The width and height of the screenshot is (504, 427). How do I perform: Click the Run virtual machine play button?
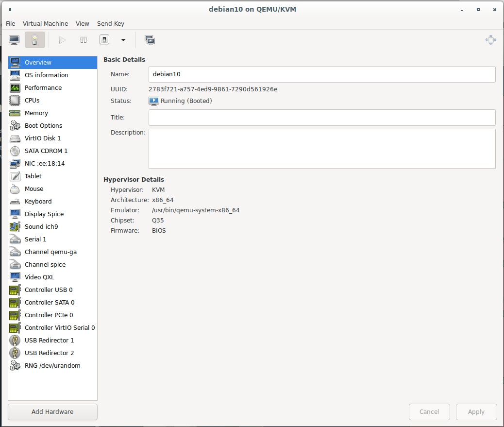coord(62,40)
